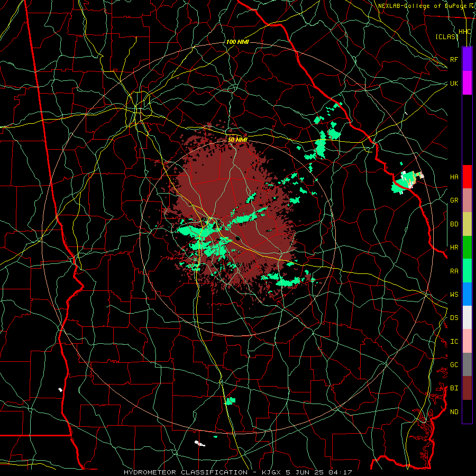
Task: Click the small black hole in the maroon blob
Action: (x=237, y=239)
